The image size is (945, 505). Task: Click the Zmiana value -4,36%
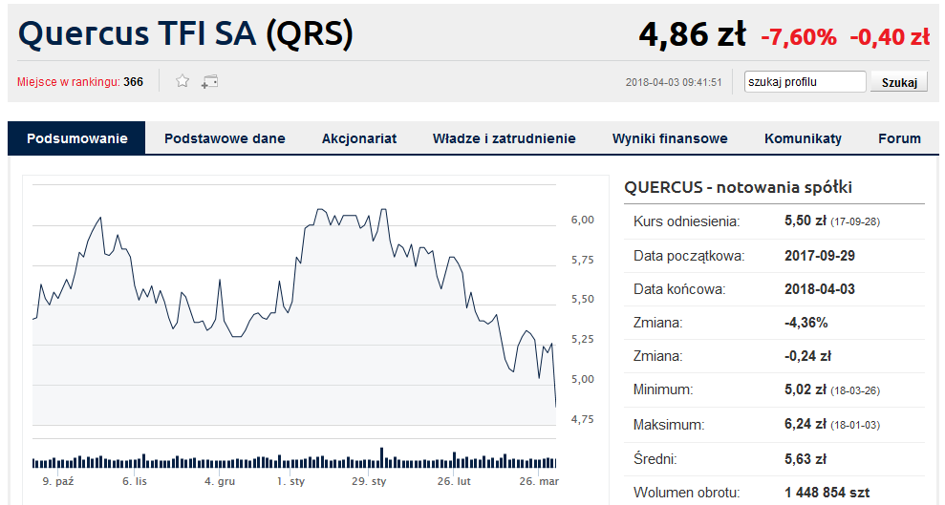806,322
